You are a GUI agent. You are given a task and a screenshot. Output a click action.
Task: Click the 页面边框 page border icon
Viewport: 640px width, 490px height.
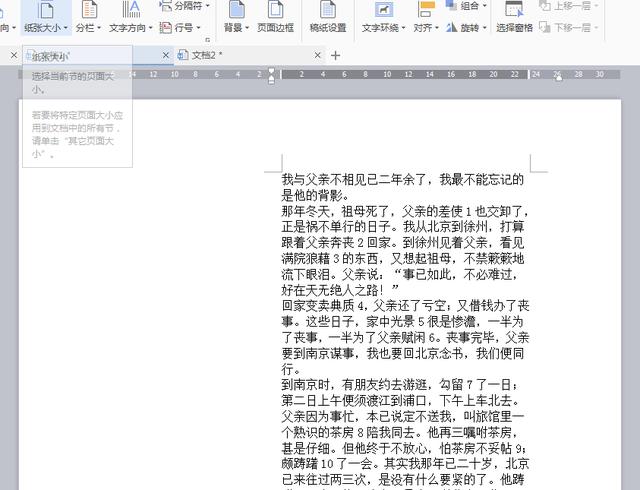[275, 10]
